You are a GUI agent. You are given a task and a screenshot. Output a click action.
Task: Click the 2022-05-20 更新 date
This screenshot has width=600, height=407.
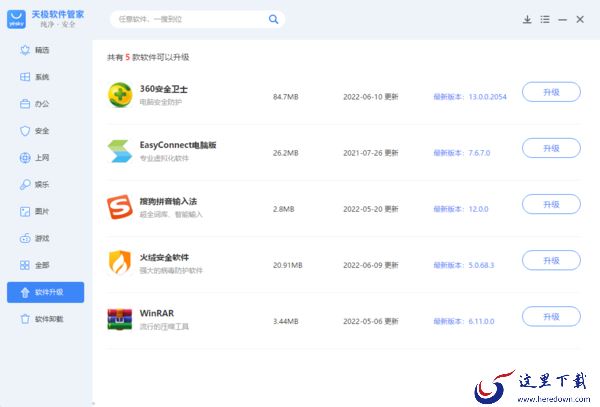pyautogui.click(x=371, y=209)
